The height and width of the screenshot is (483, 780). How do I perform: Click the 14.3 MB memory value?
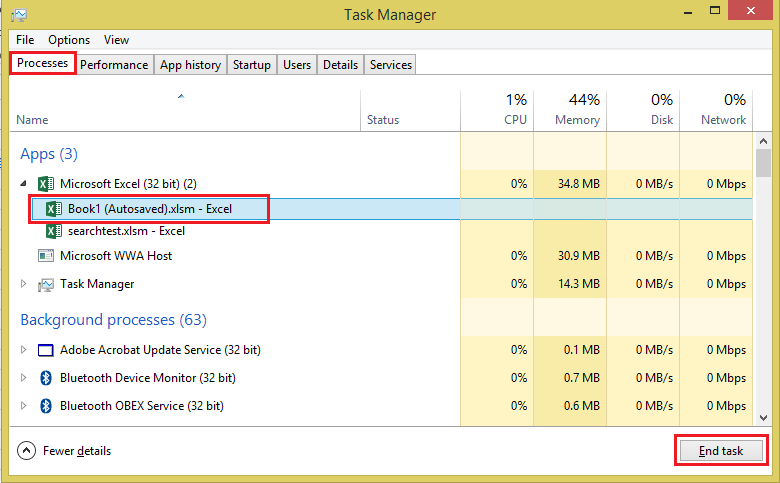point(579,284)
